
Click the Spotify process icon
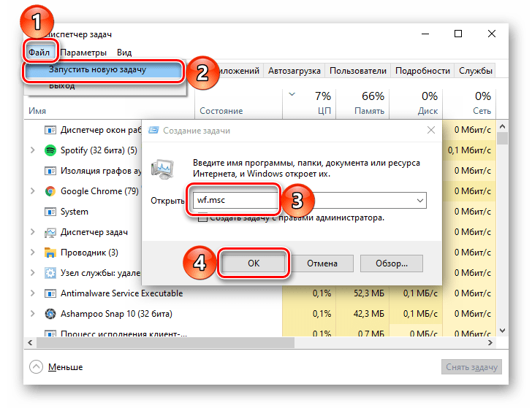tap(50, 150)
